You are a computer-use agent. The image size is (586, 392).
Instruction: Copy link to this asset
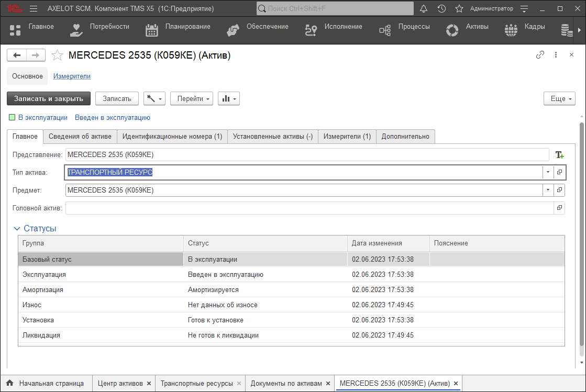[540, 55]
